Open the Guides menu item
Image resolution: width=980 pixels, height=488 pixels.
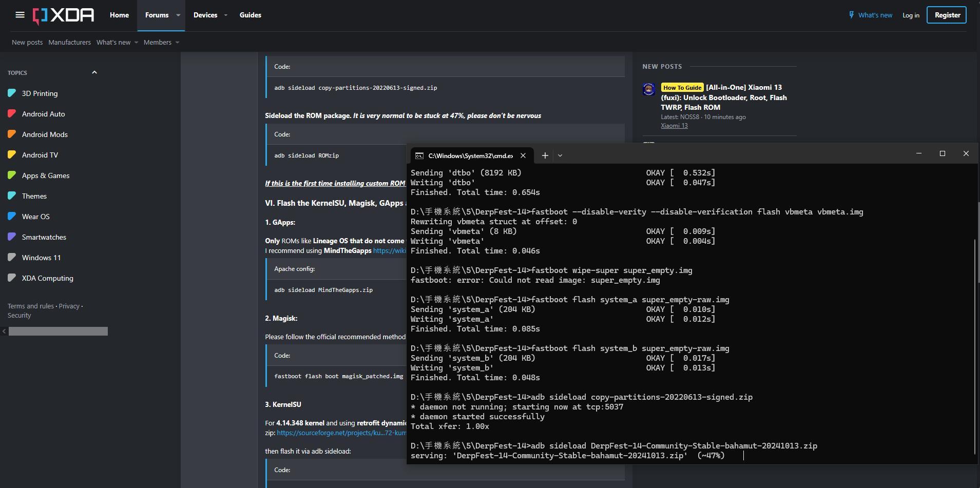(251, 15)
